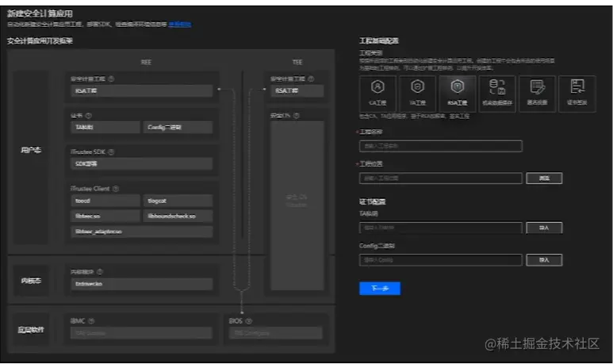Click the BIOS field block
Screen dimensions: 613x364
point(276,333)
